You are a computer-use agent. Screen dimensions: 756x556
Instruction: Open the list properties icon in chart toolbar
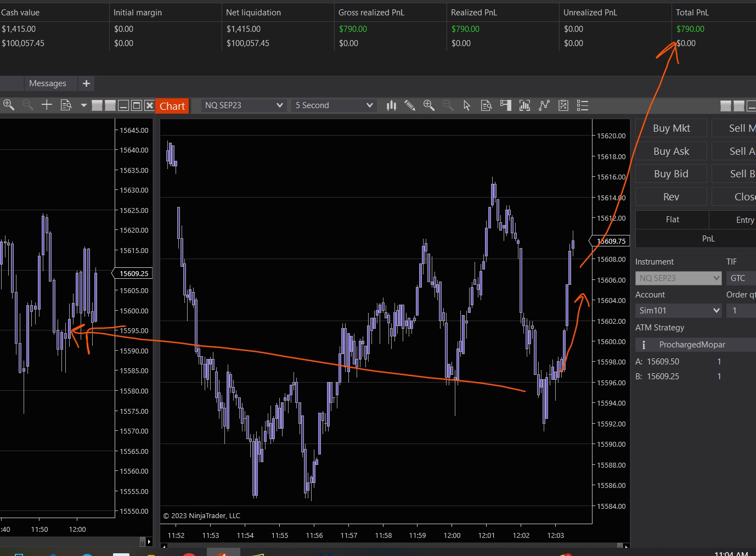tap(583, 105)
